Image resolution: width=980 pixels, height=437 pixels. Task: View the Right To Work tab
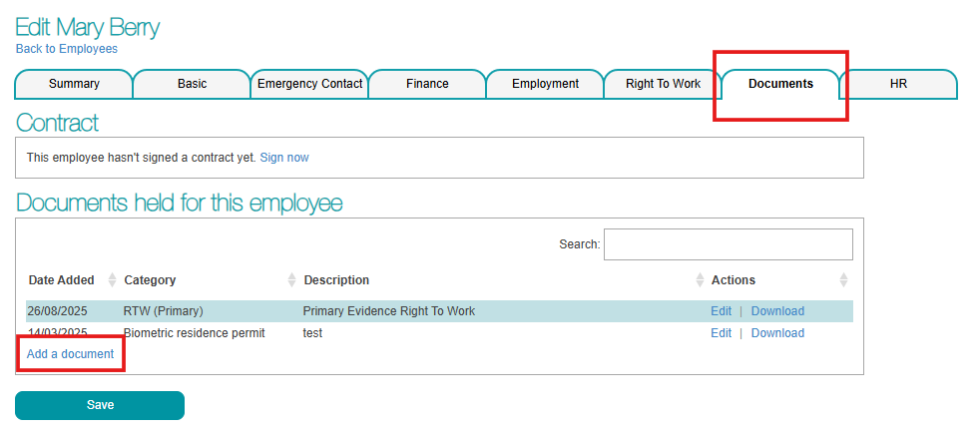663,84
